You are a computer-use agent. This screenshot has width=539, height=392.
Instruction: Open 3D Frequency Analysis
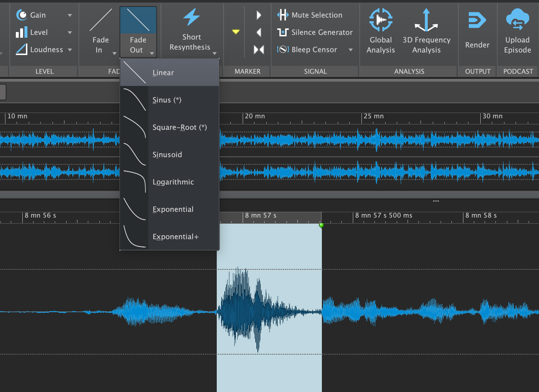426,31
